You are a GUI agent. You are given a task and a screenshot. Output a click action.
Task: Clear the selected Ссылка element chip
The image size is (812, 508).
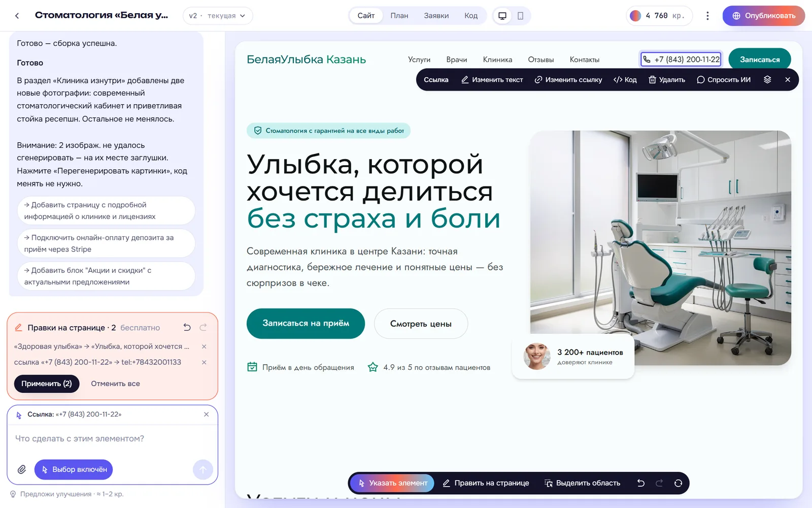[x=206, y=415]
